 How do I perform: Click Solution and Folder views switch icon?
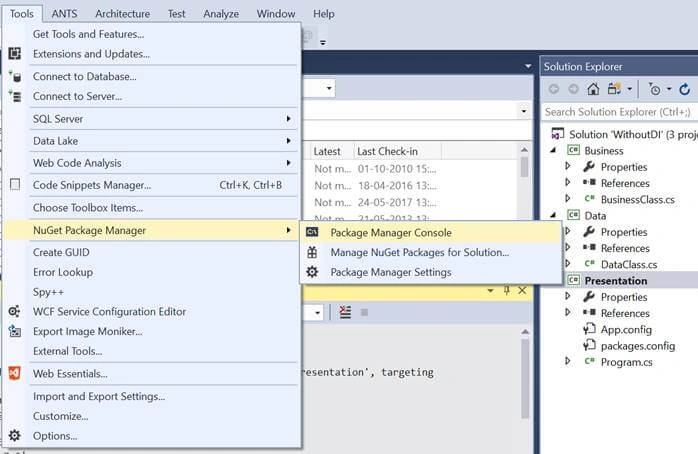[614, 89]
